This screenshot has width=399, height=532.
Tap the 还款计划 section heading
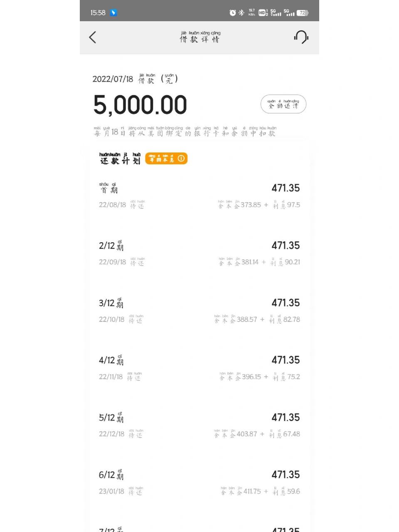coord(120,158)
